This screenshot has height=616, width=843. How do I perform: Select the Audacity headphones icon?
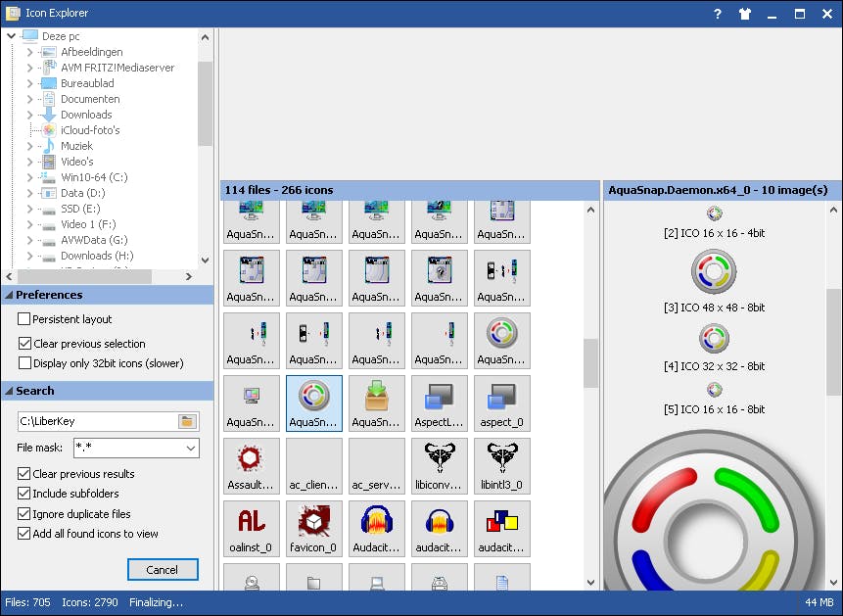coord(376,521)
